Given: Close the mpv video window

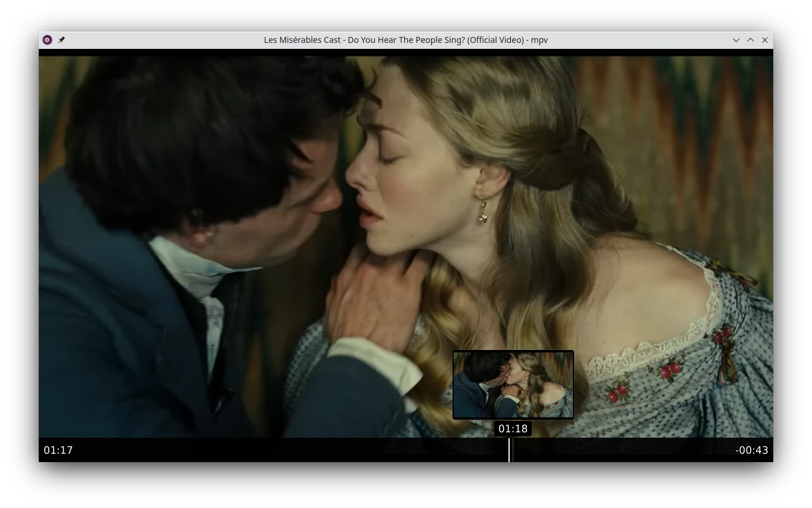Looking at the screenshot, I should click(765, 40).
